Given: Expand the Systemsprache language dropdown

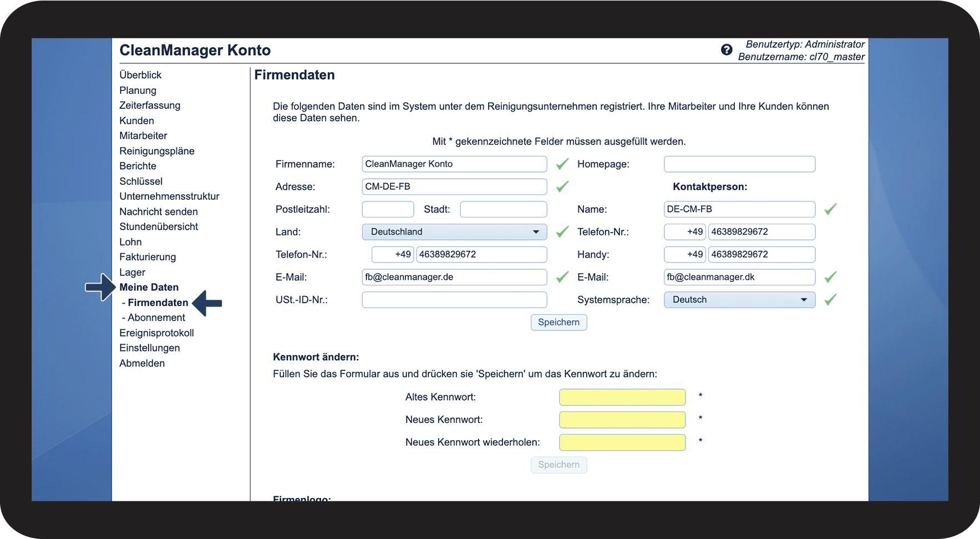Looking at the screenshot, I should point(739,300).
